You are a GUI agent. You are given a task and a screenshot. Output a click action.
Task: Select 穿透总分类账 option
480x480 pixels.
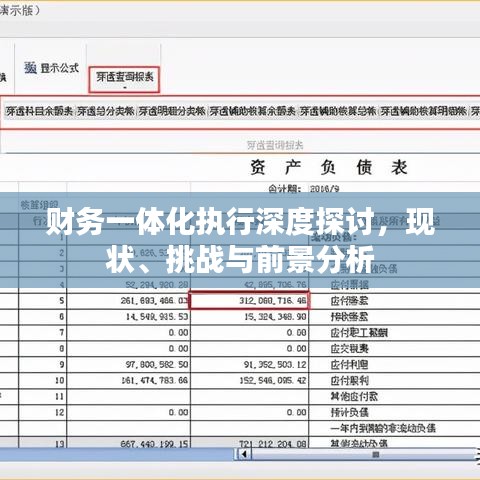click(106, 111)
